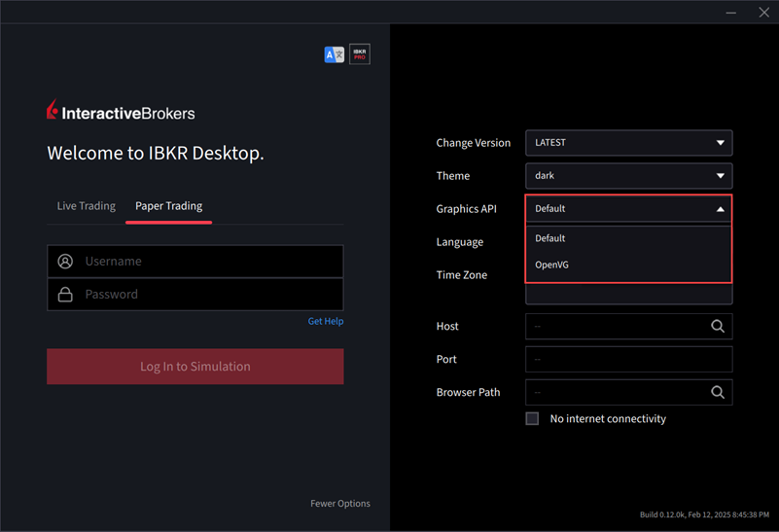
Task: Minimize the IBKR Desktop window
Action: tap(730, 13)
